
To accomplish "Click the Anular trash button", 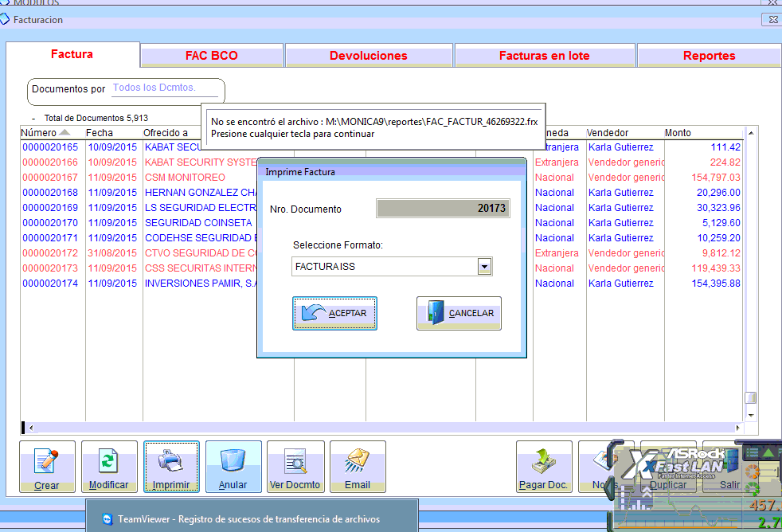I will click(x=233, y=467).
